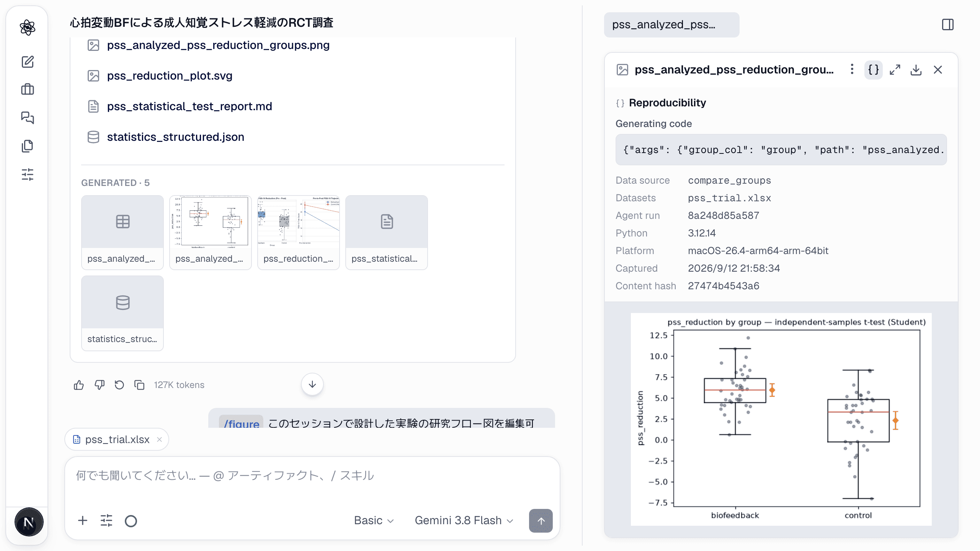
Task: Click the boxplot image in the preview panel
Action: tap(781, 419)
